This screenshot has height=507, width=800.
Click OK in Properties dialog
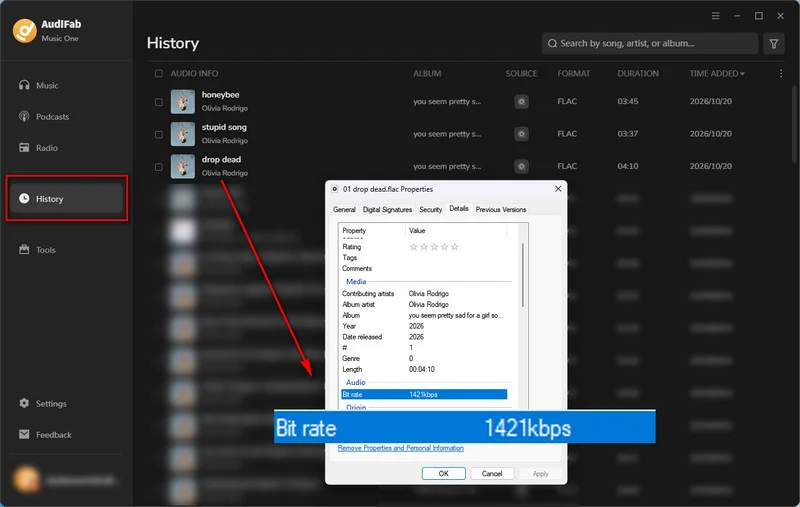(443, 473)
